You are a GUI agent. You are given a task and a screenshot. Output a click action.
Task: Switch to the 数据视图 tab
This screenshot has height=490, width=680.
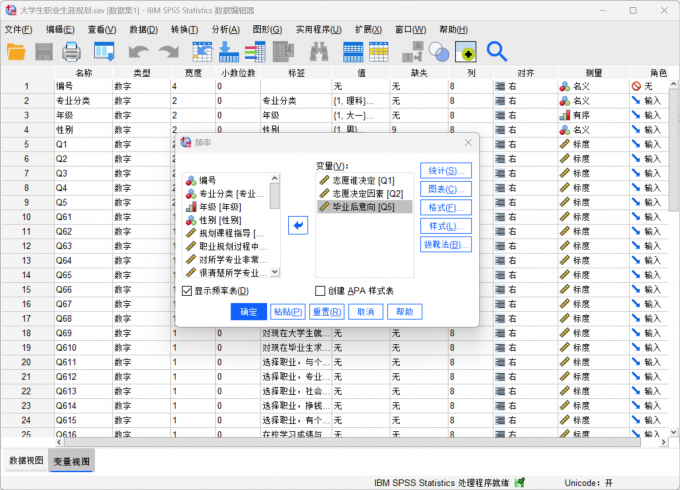tap(27, 460)
